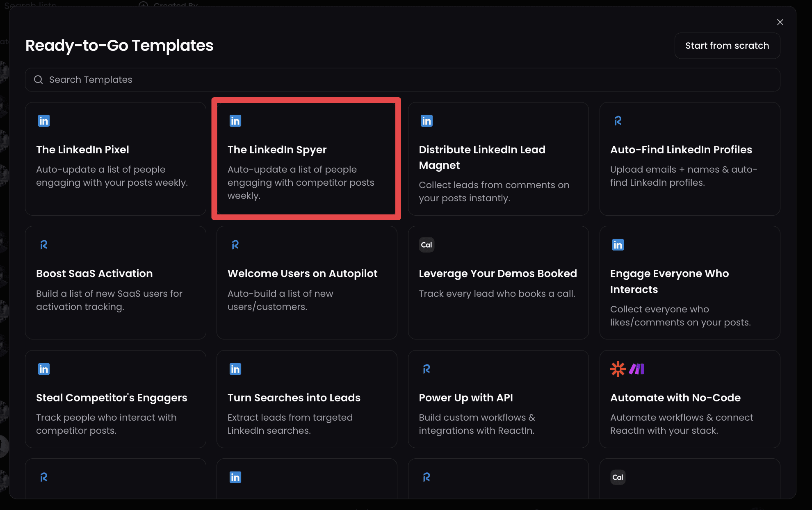
Task: Click the LinkedIn icon on The LinkedIn Pixel card
Action: pyautogui.click(x=43, y=121)
